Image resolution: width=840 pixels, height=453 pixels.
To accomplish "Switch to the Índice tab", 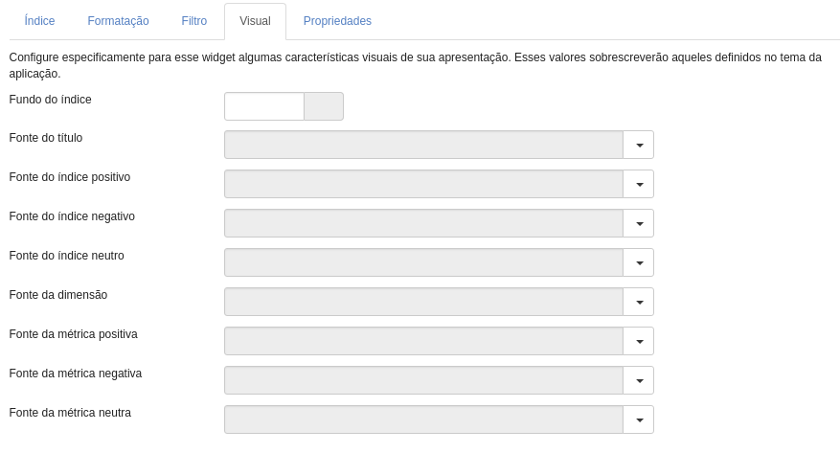I will click(x=40, y=21).
